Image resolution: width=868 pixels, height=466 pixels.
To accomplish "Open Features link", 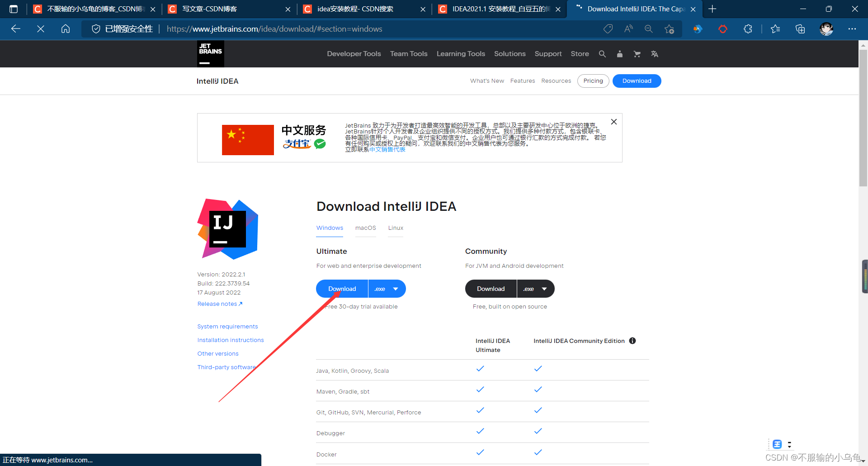I will point(523,81).
